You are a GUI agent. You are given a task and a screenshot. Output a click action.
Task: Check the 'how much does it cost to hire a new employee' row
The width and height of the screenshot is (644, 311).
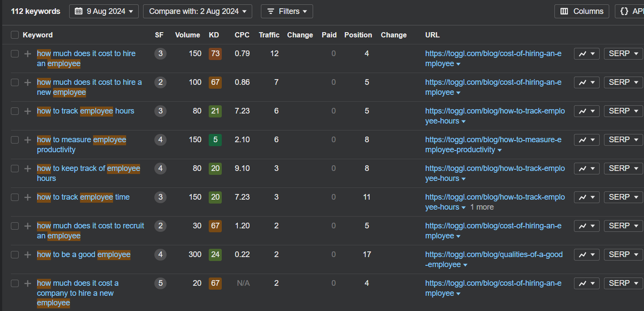tap(15, 82)
